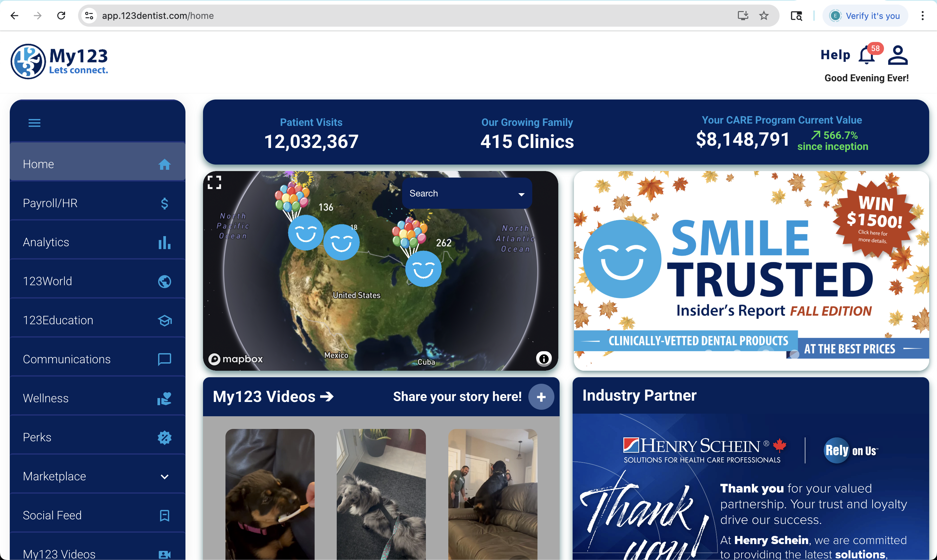Open Chrome three-dot menu

tap(922, 16)
